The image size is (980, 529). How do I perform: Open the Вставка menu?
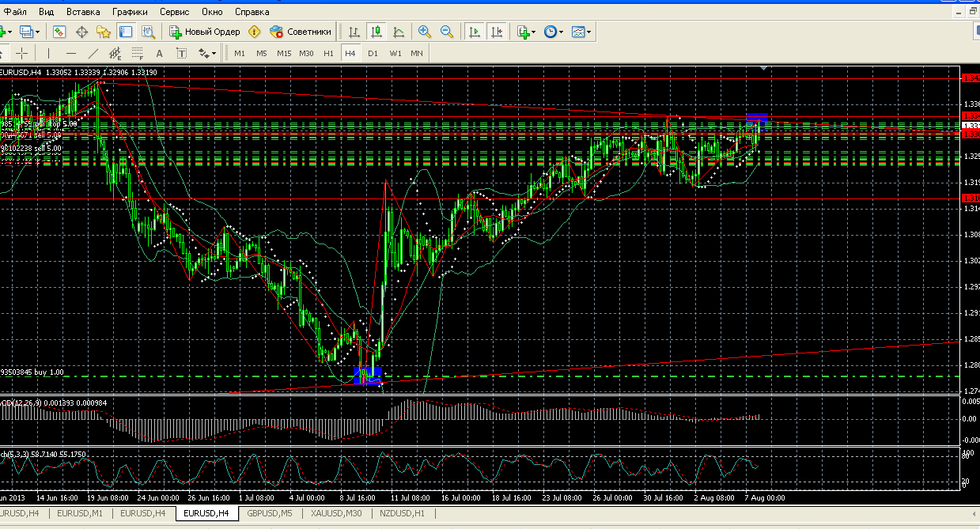point(83,12)
